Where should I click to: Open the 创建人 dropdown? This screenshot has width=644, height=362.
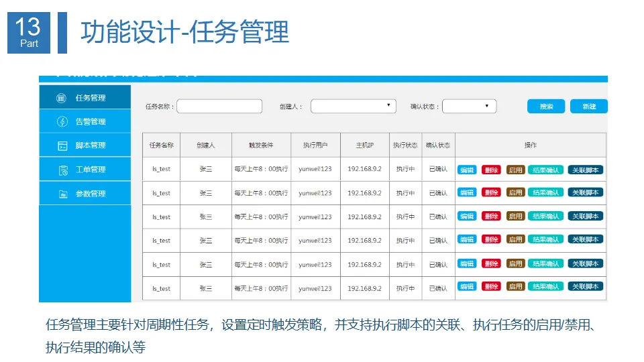354,107
